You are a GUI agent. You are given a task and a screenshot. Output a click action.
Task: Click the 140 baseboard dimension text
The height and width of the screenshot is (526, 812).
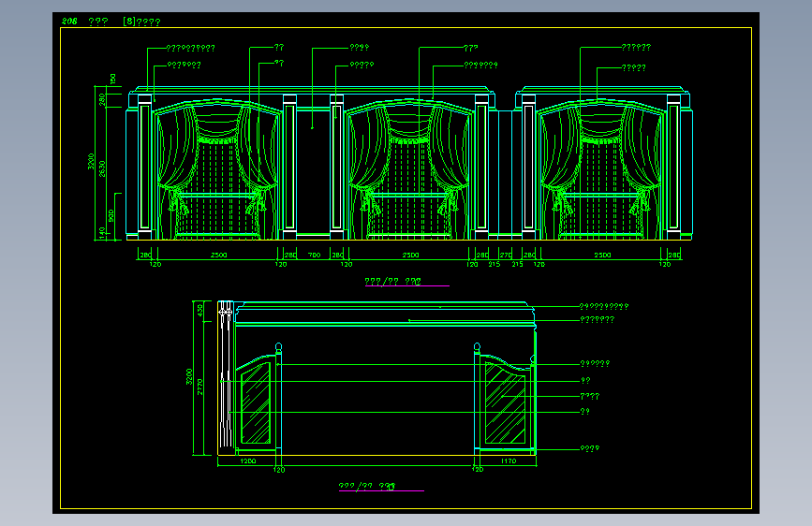pyautogui.click(x=102, y=232)
